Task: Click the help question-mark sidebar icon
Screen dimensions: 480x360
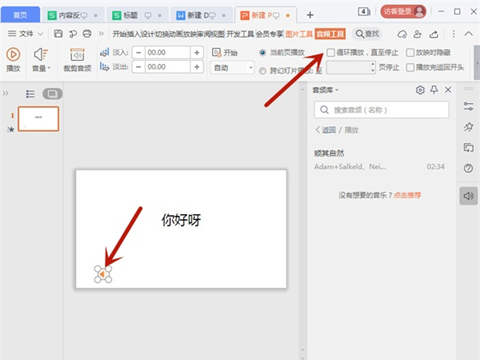Action: (x=468, y=168)
